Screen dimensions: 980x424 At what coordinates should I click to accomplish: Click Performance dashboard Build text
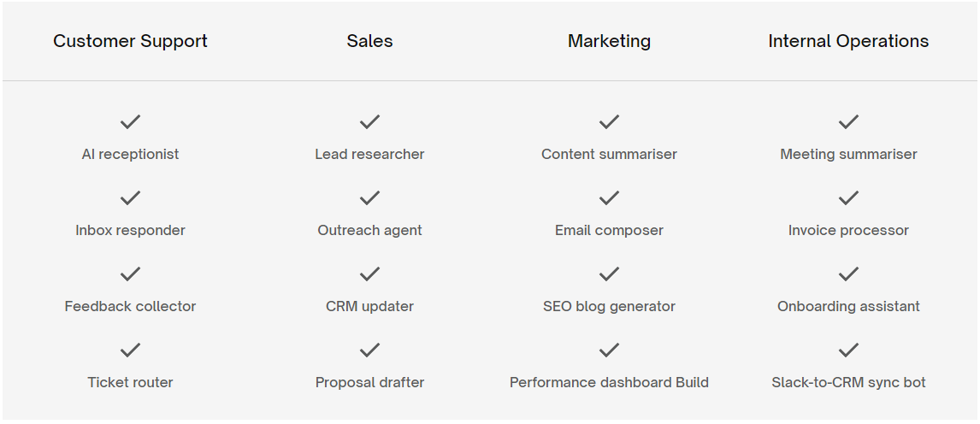point(609,382)
